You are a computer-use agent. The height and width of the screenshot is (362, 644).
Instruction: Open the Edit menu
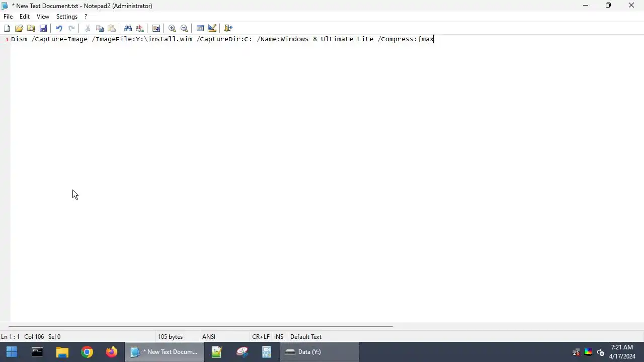[25, 17]
